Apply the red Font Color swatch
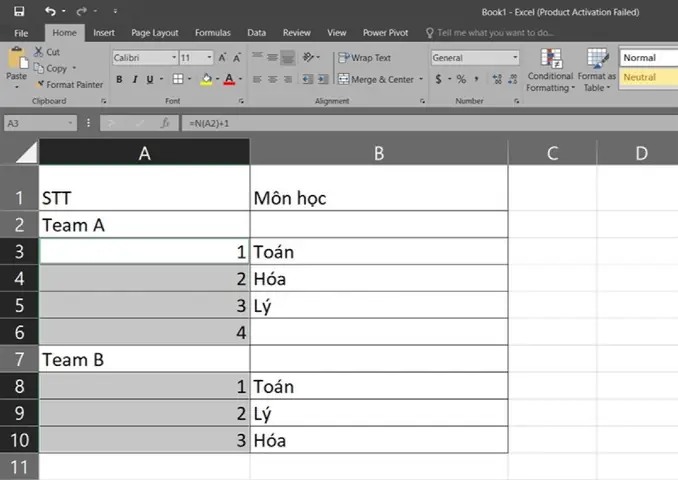The image size is (678, 480). pyautogui.click(x=229, y=80)
